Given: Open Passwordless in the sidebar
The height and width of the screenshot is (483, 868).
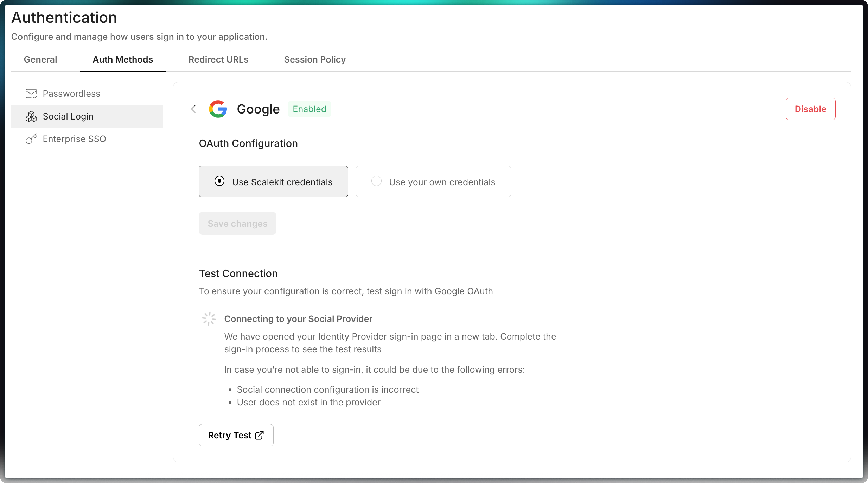Looking at the screenshot, I should (x=71, y=94).
